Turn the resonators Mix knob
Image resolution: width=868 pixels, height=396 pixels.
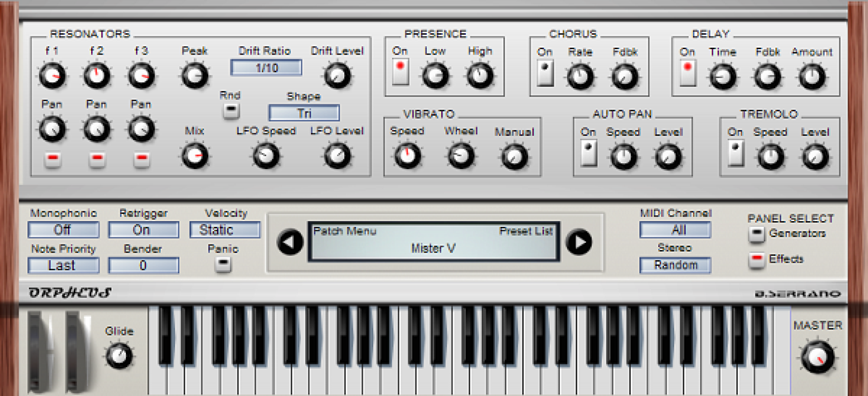(x=195, y=155)
